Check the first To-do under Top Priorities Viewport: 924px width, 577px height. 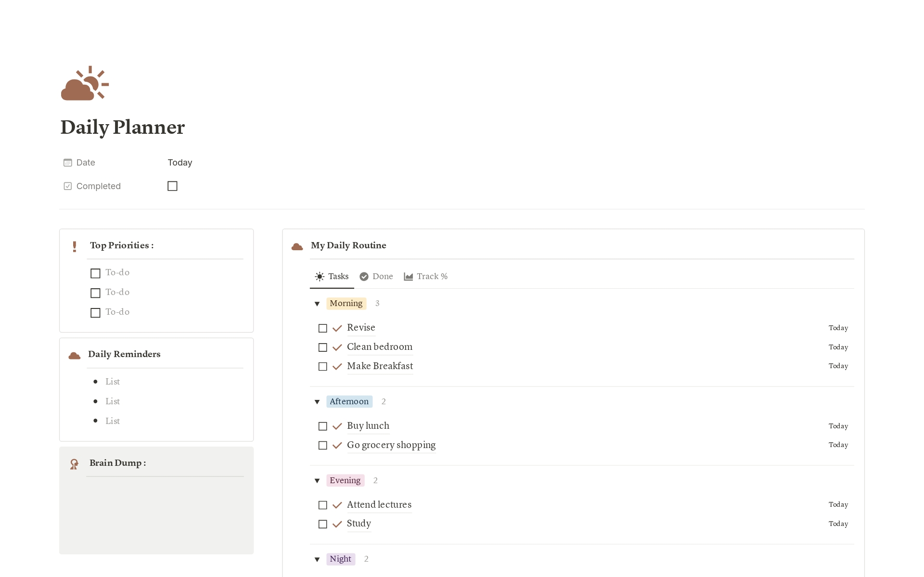tap(95, 273)
